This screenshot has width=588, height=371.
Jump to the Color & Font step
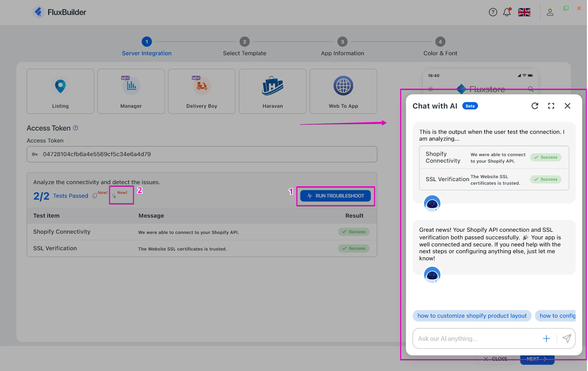click(440, 42)
